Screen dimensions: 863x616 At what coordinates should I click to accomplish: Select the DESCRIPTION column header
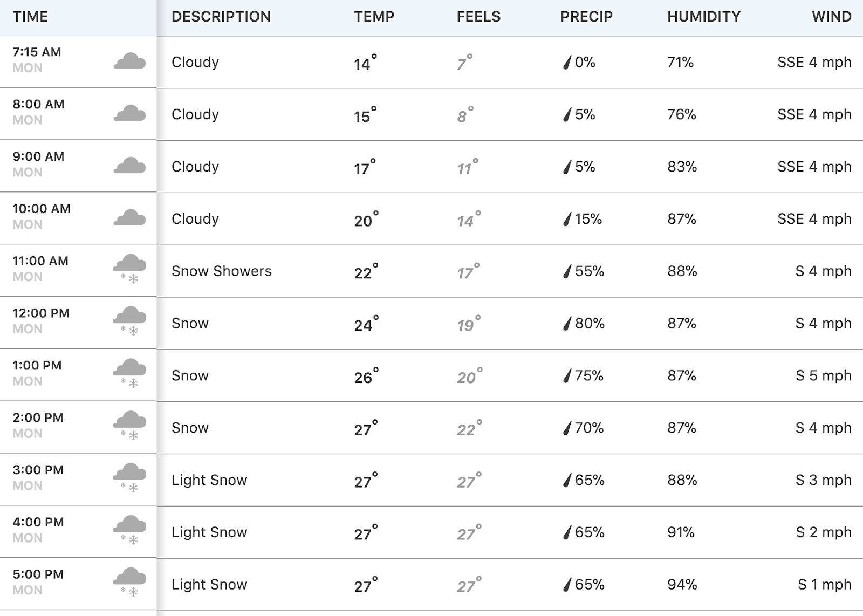(221, 17)
